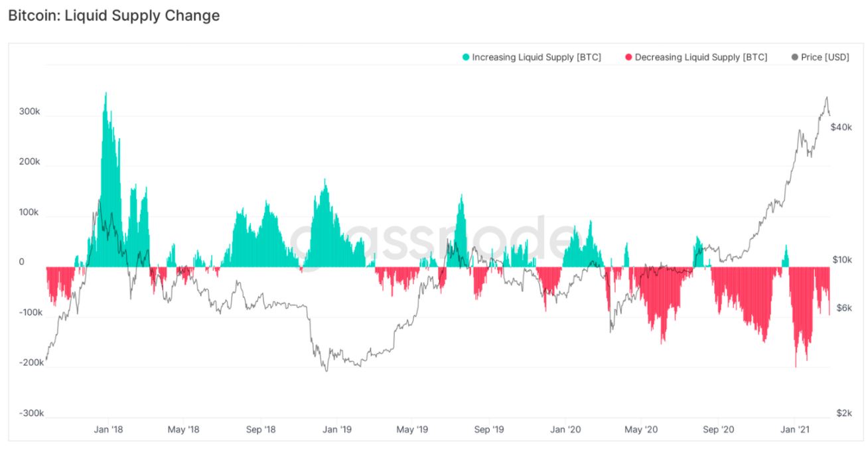868x452 pixels.
Task: Toggle the Increasing Liquid Supply [BTC] series label
Action: (x=536, y=58)
